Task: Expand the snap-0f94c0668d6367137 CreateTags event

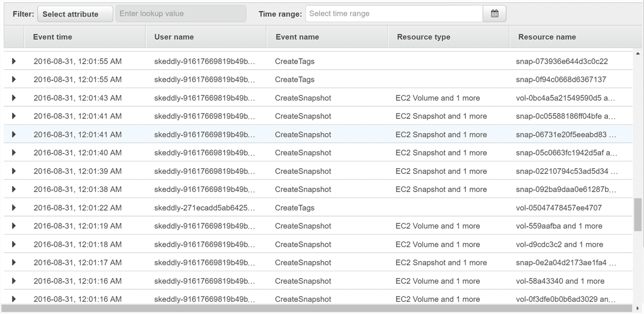Action: [14, 80]
